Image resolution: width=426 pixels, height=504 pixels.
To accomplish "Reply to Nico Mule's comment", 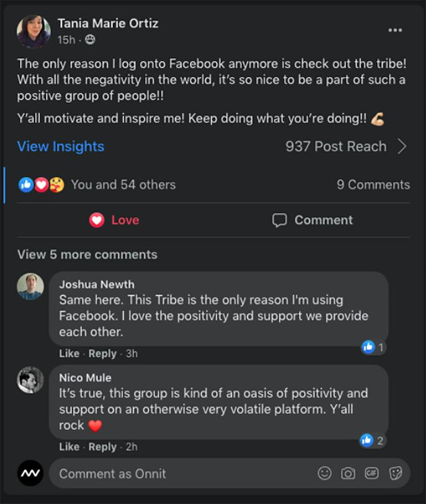I will (x=102, y=447).
